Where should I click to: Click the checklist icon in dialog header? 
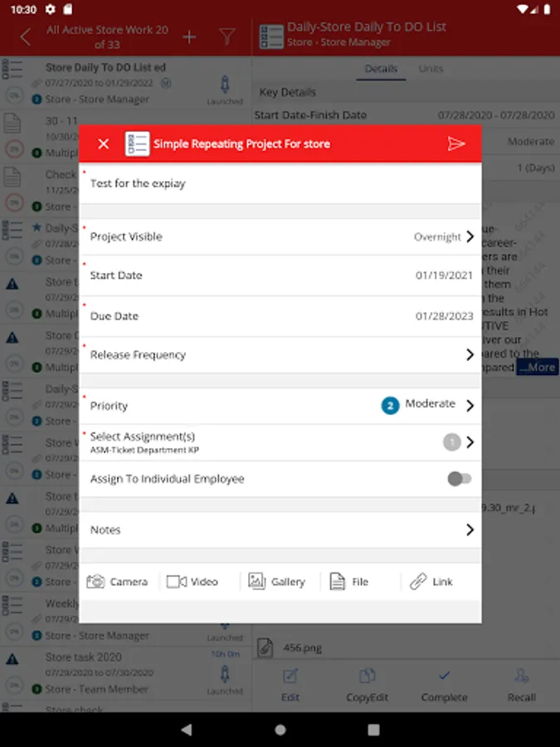(137, 144)
